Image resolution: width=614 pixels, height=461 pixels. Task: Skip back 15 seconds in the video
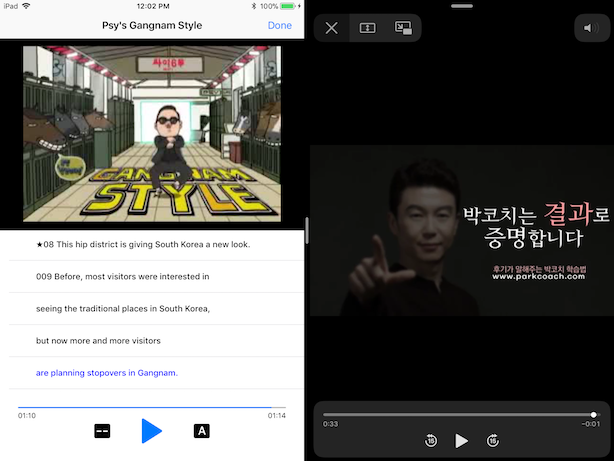(x=431, y=441)
